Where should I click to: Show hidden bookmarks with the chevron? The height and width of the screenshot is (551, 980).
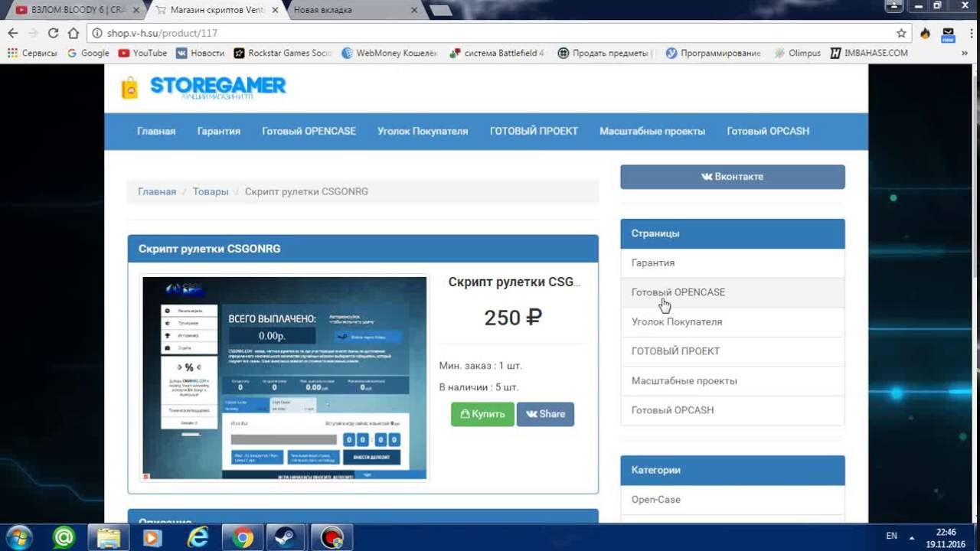(965, 54)
